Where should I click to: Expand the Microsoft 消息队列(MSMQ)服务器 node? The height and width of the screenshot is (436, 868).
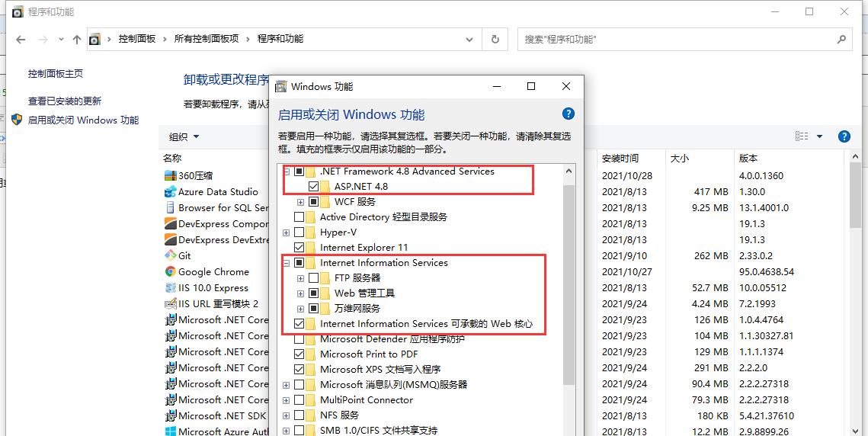(287, 384)
